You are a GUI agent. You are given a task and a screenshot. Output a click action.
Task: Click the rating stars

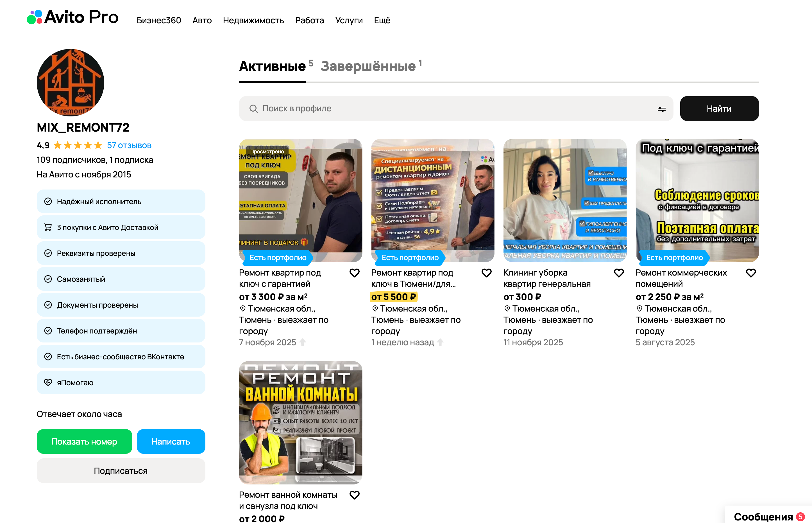78,145
